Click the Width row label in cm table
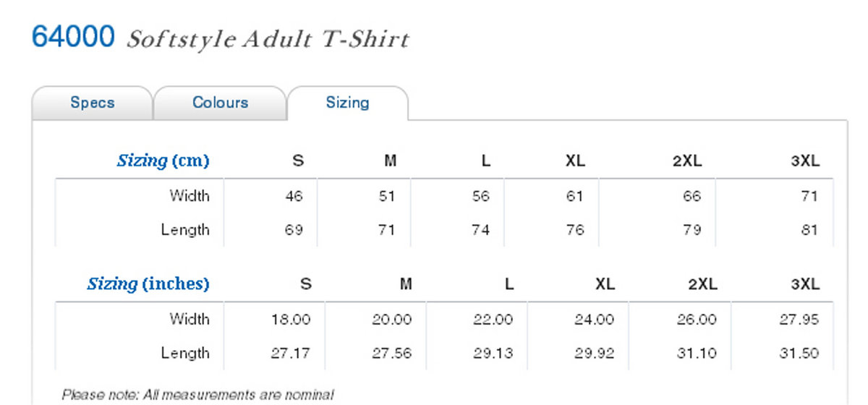This screenshot has width=868, height=405. point(190,195)
